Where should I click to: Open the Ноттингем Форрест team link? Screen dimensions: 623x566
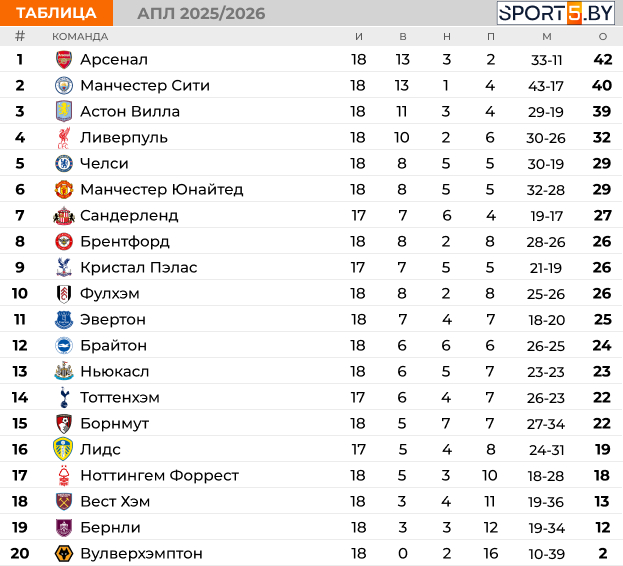pyautogui.click(x=159, y=475)
